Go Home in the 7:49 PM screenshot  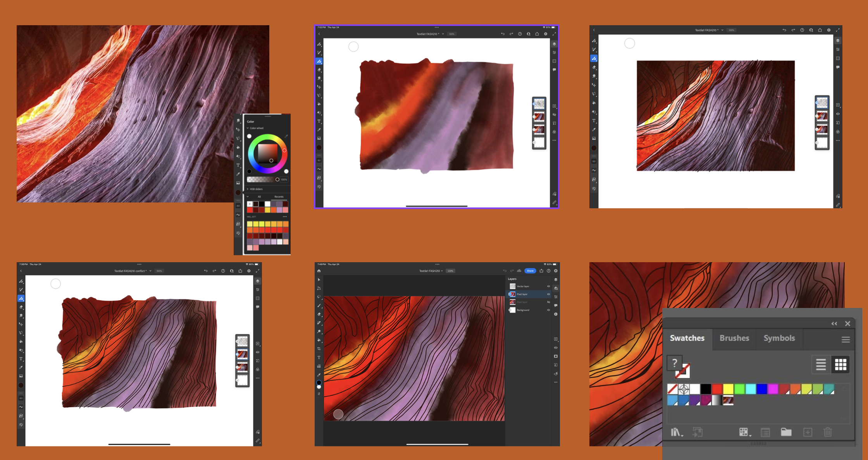click(x=319, y=271)
